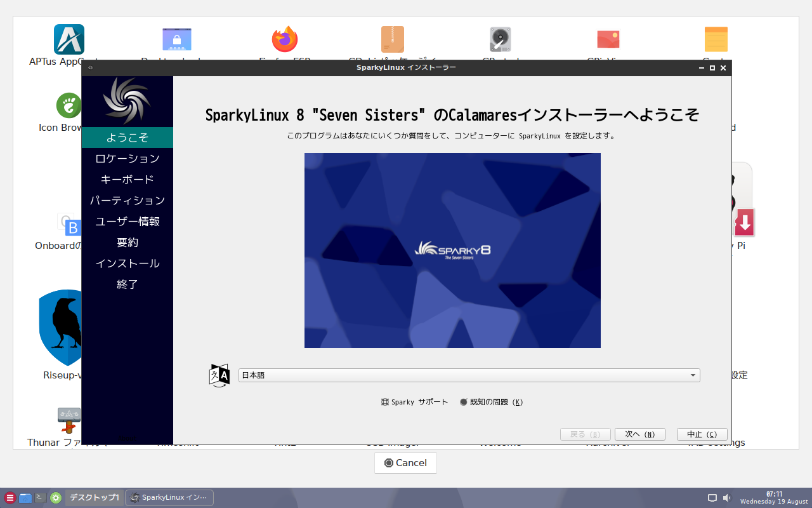
Task: Open the 日本語 language dropdown
Action: (x=469, y=375)
